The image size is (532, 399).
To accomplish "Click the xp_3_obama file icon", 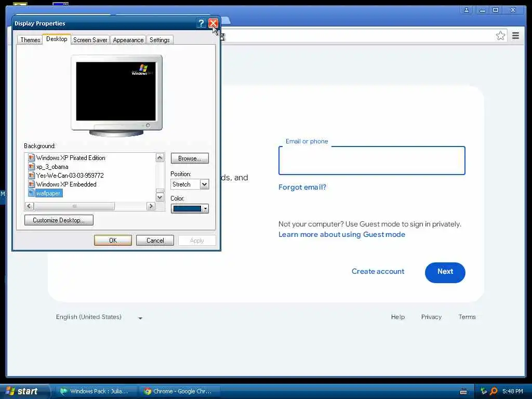I will coord(32,167).
